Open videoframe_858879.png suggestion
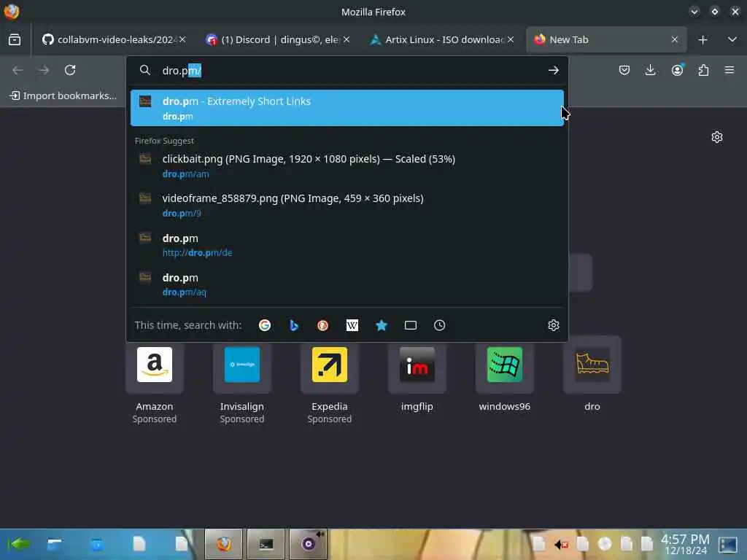747x560 pixels. point(347,205)
